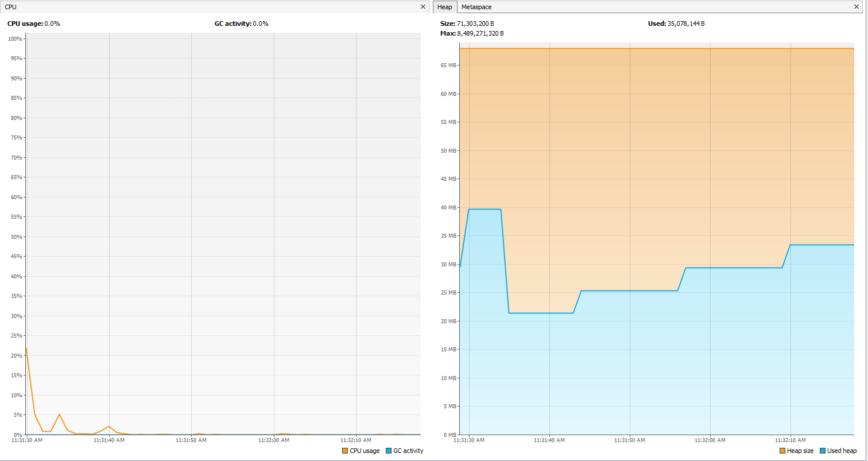868x461 pixels.
Task: Click 11:31:50 AM on heap time axis
Action: click(630, 440)
